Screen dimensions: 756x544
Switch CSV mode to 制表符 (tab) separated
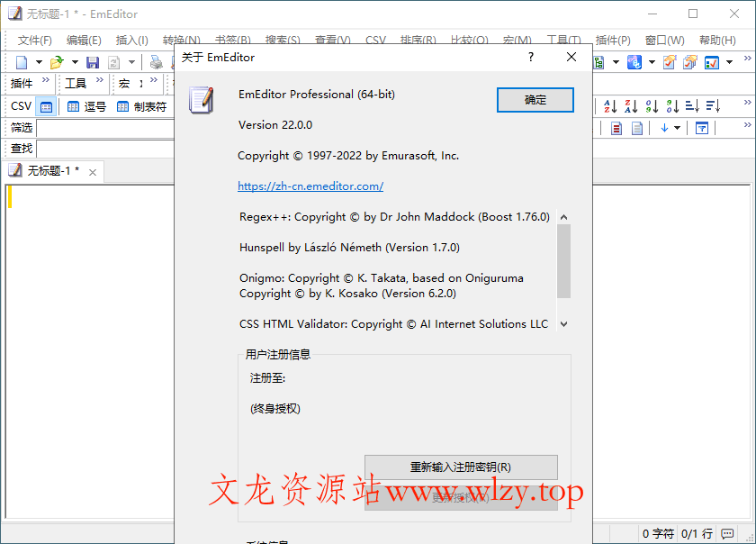[138, 105]
